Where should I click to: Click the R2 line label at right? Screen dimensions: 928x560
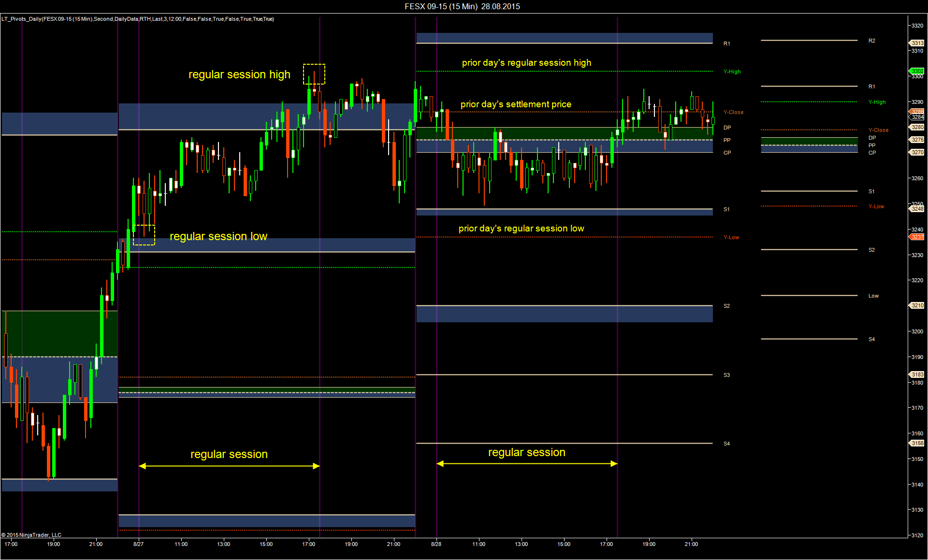pyautogui.click(x=871, y=41)
